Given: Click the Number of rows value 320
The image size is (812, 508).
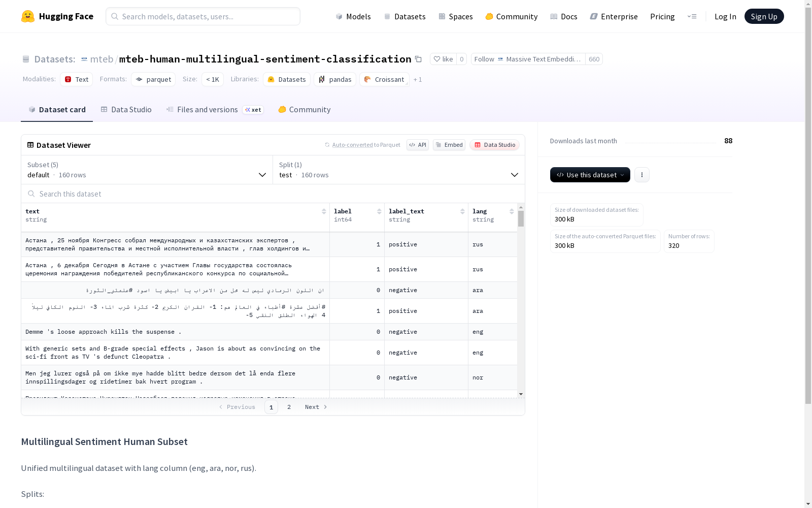Looking at the screenshot, I should click(674, 245).
